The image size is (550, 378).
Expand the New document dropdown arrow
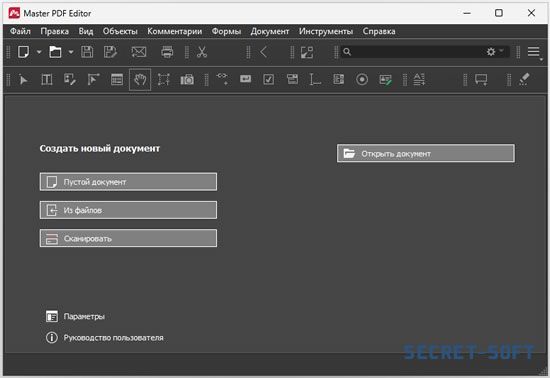click(x=39, y=52)
